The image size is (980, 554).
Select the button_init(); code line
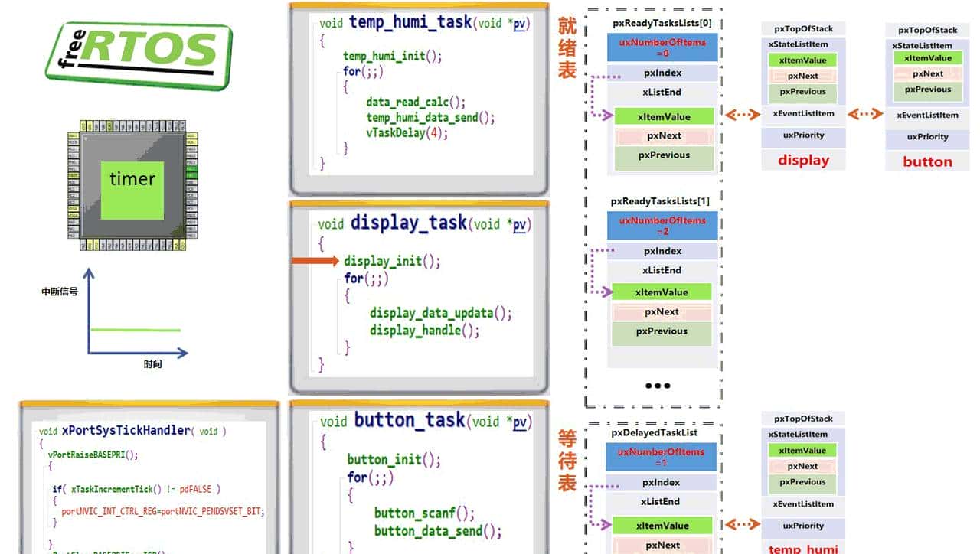click(394, 460)
